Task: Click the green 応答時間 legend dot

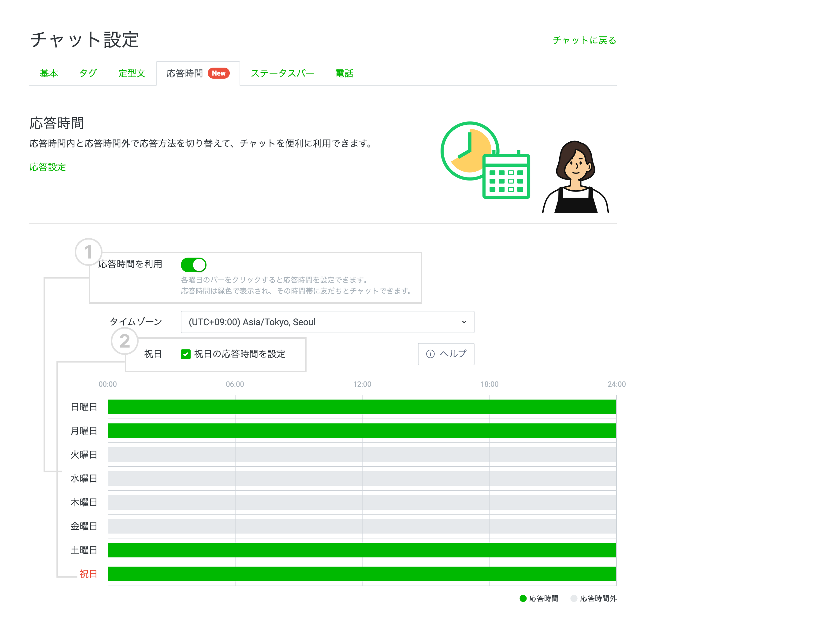Action: pos(523,598)
